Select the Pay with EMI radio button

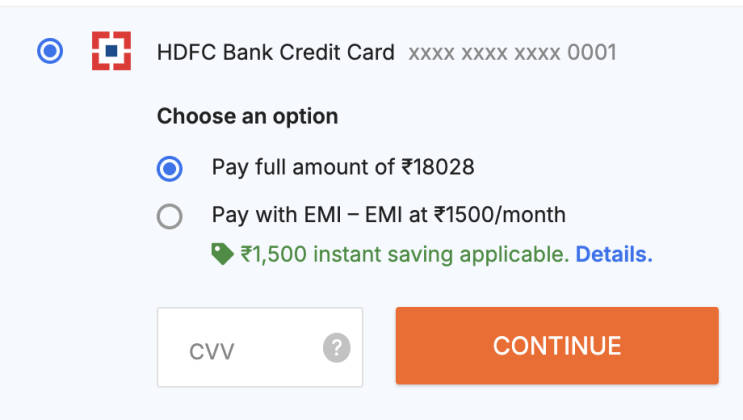[170, 216]
